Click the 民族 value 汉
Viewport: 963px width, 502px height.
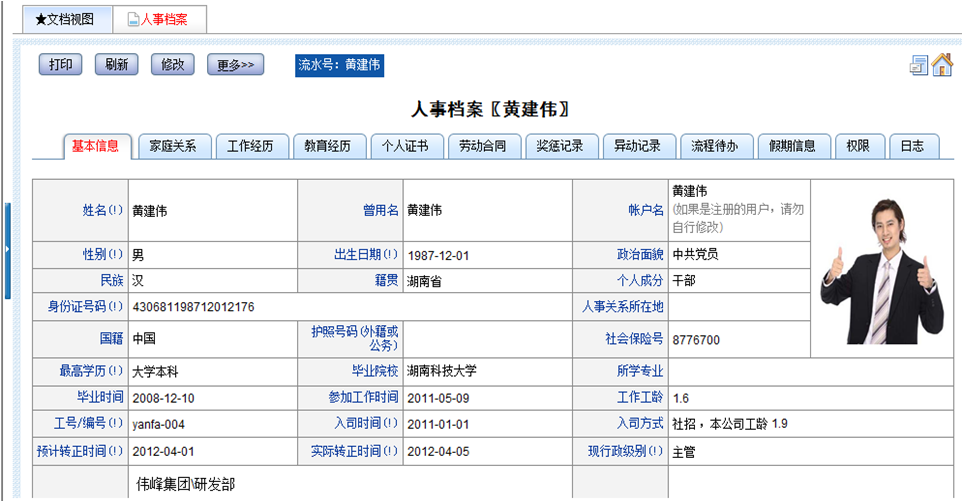click(x=138, y=281)
